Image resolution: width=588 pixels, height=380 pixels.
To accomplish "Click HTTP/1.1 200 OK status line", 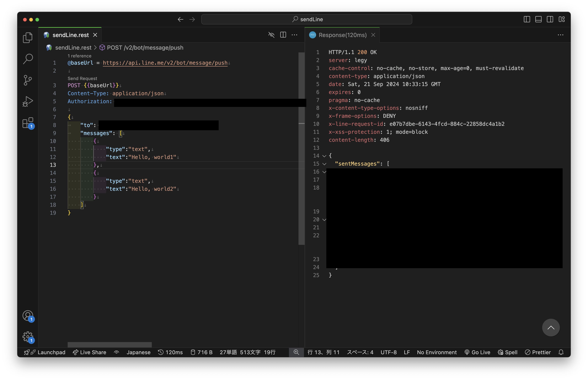I will tap(352, 52).
